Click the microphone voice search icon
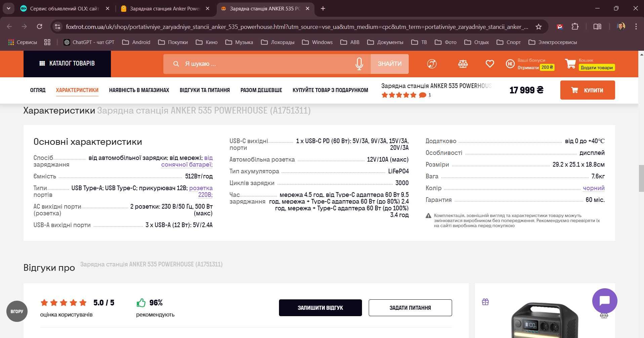Viewport: 644px width, 338px height. pos(359,64)
